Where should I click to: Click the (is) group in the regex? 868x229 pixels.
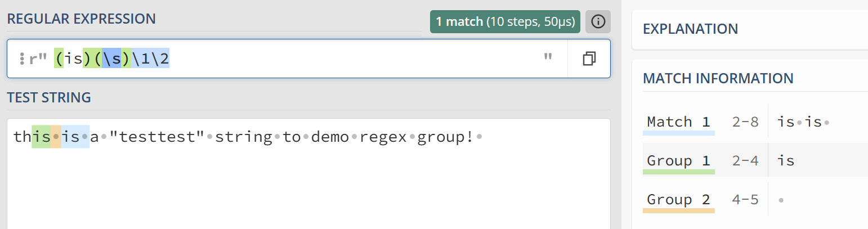point(74,59)
